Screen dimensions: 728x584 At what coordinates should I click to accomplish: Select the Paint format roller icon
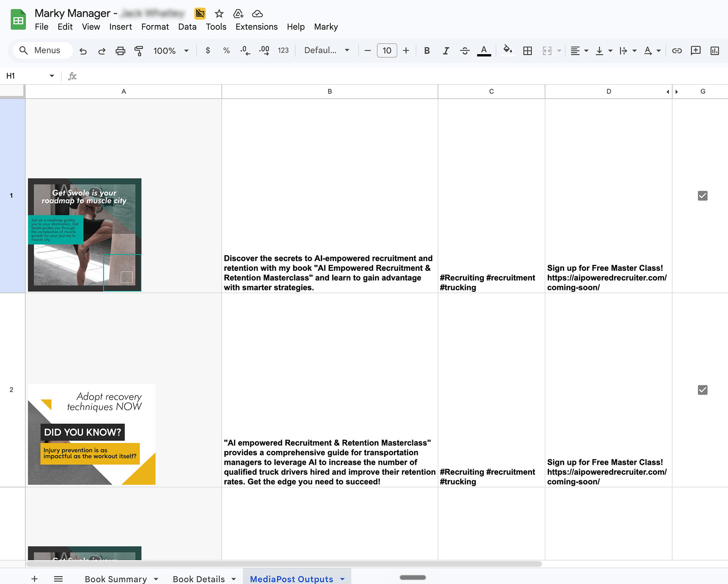139,51
